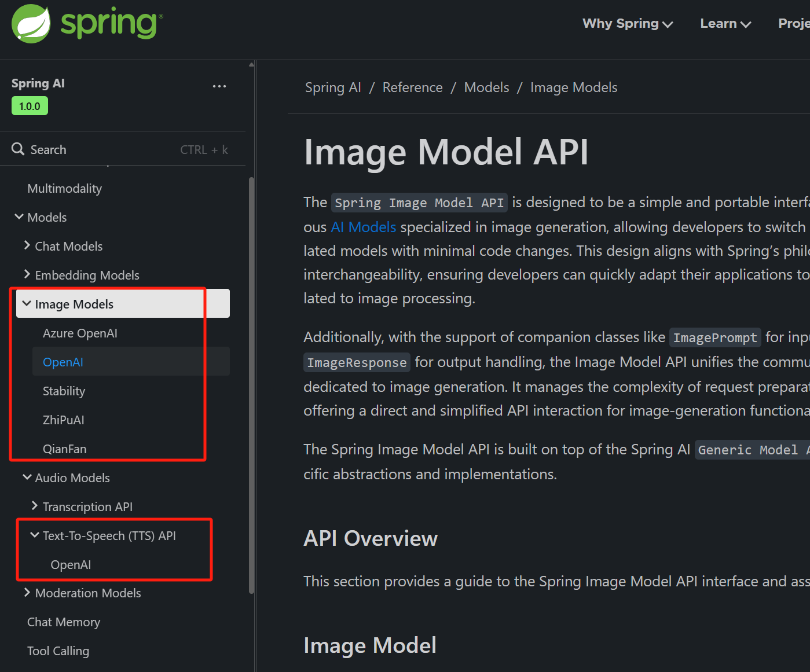Click the Image Model API heading
The image size is (810, 672).
click(x=446, y=152)
